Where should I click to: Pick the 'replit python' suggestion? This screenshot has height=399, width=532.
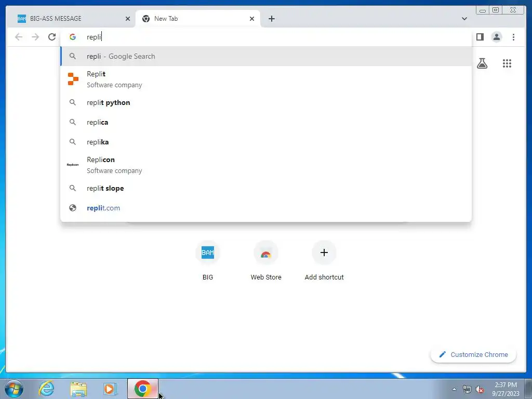click(266, 102)
